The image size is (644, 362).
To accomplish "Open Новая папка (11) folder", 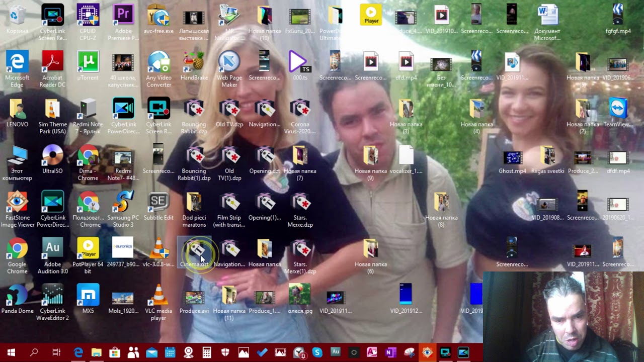I will [x=229, y=302].
